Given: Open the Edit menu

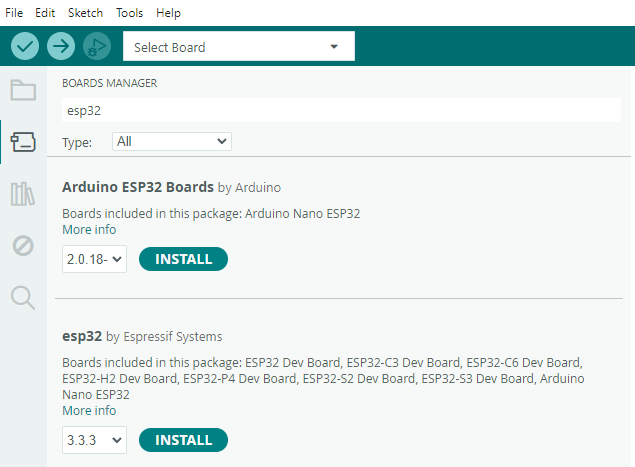Looking at the screenshot, I should coord(45,13).
